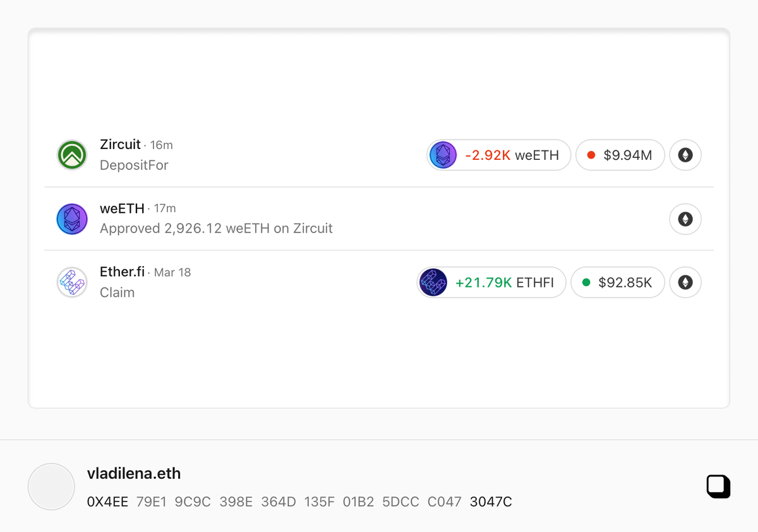Select the weETH token avatar icon

point(72,219)
